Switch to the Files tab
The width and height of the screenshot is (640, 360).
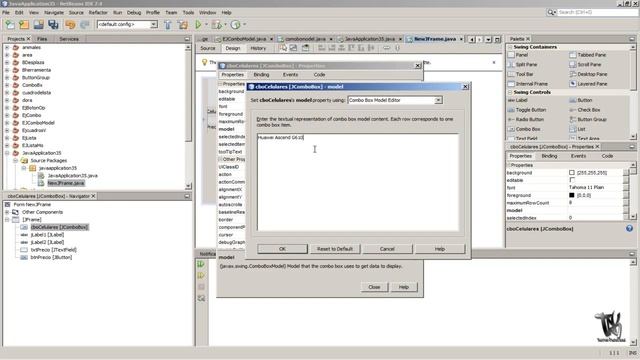tap(42, 39)
